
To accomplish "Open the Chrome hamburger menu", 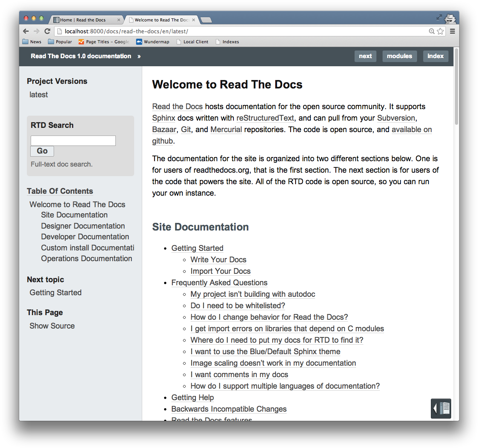I will (453, 31).
